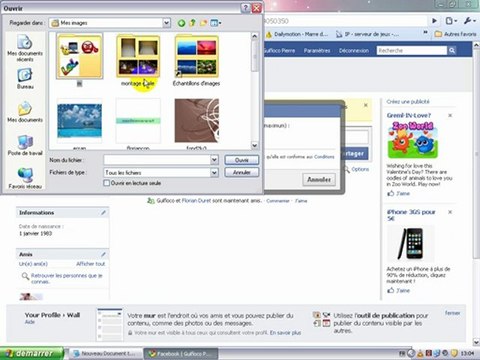This screenshot has width=480, height=360.
Task: Close the Zoo World advertisement
Action: pyautogui.click(x=450, y=115)
